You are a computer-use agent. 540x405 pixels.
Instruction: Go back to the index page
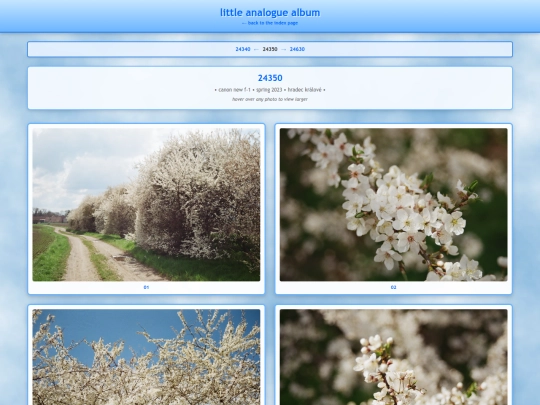270,23
